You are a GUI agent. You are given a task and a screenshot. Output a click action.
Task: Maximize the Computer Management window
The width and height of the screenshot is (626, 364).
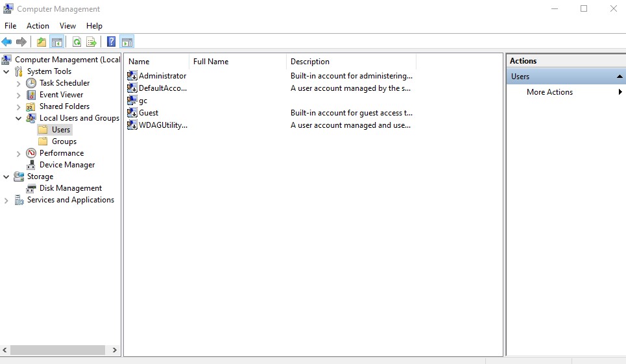(x=584, y=9)
